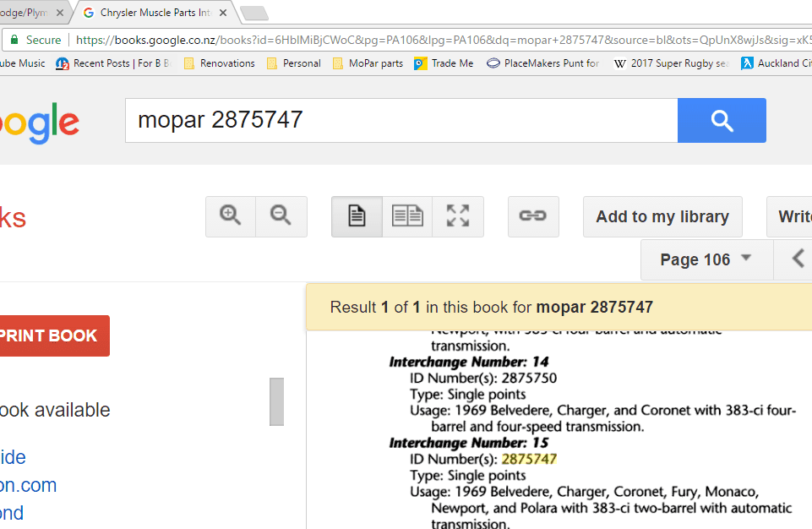
Task: Open Recent Posts bookmark
Action: tap(114, 63)
